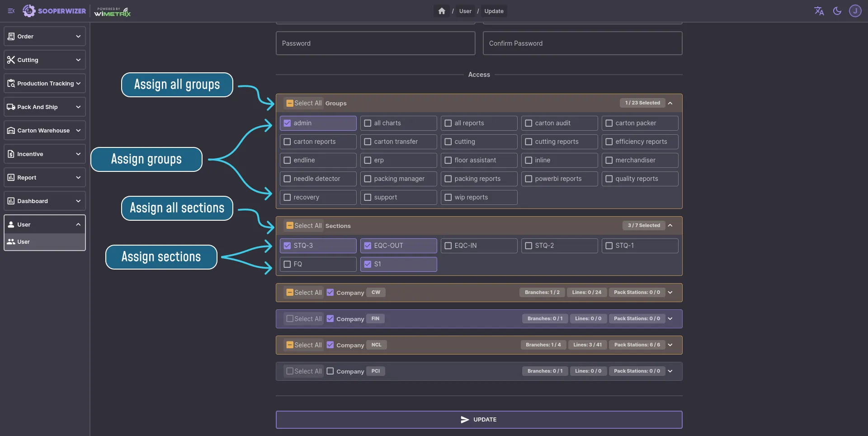The height and width of the screenshot is (436, 868).
Task: Toggle dark mode moon icon
Action: coord(837,11)
